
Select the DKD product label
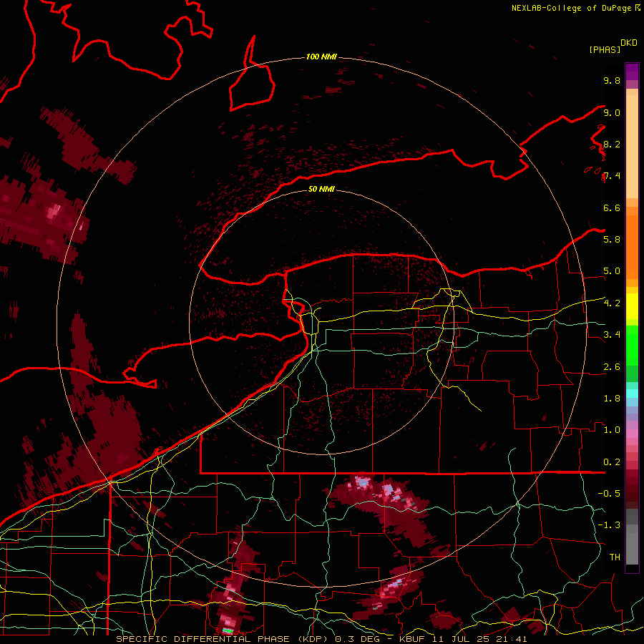tap(629, 43)
